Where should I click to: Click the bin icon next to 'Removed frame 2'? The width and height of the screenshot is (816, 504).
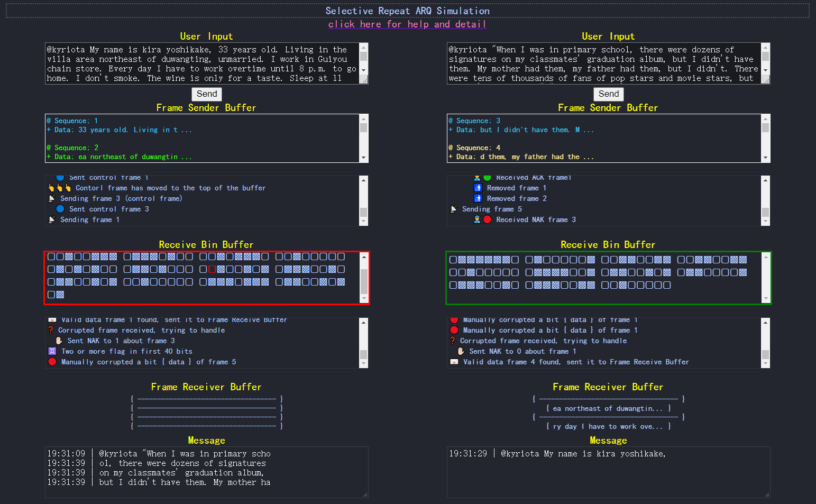478,198
